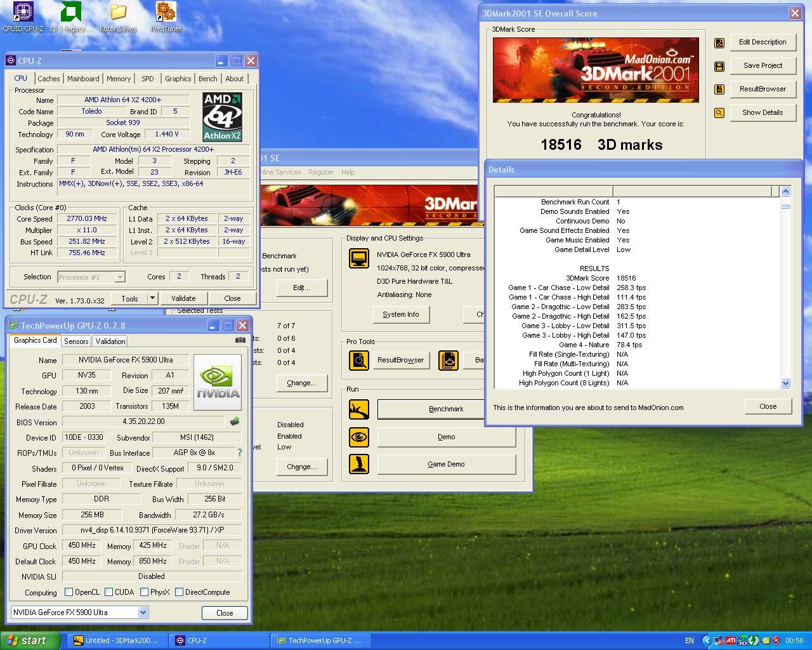
Task: Click the Benchmark run icon in 3DMark
Action: [x=359, y=409]
